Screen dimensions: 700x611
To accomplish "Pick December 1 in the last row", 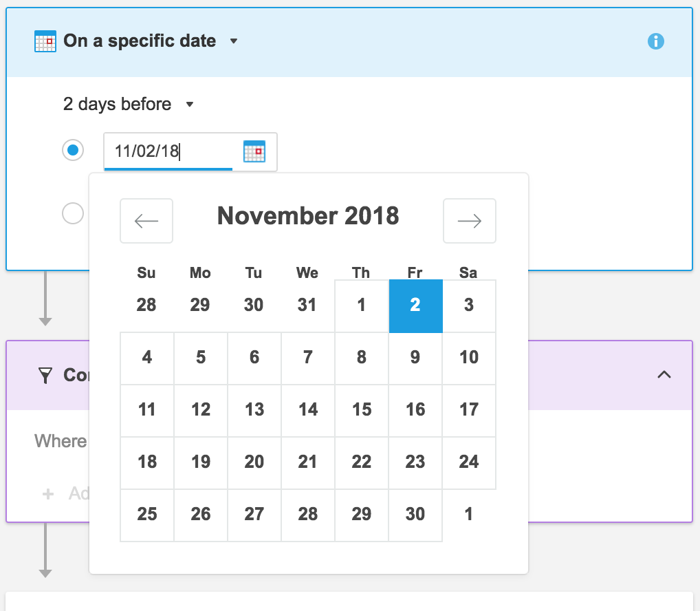I will click(469, 515).
